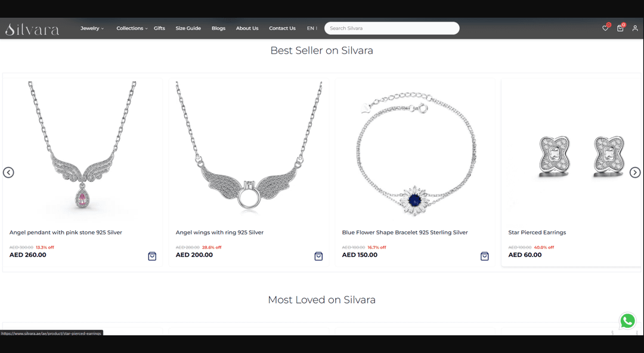Viewport: 644px width, 353px height.
Task: Open the shopping cart icon in header
Action: tap(620, 29)
